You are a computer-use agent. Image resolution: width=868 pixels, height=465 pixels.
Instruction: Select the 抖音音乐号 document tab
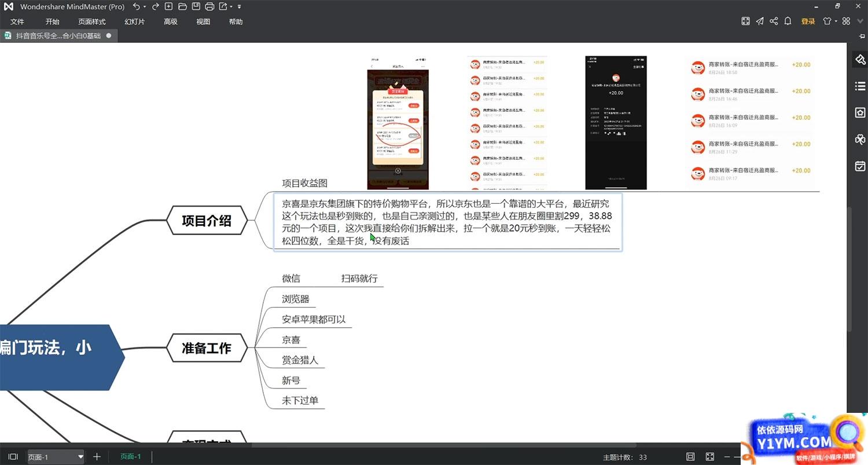click(58, 35)
